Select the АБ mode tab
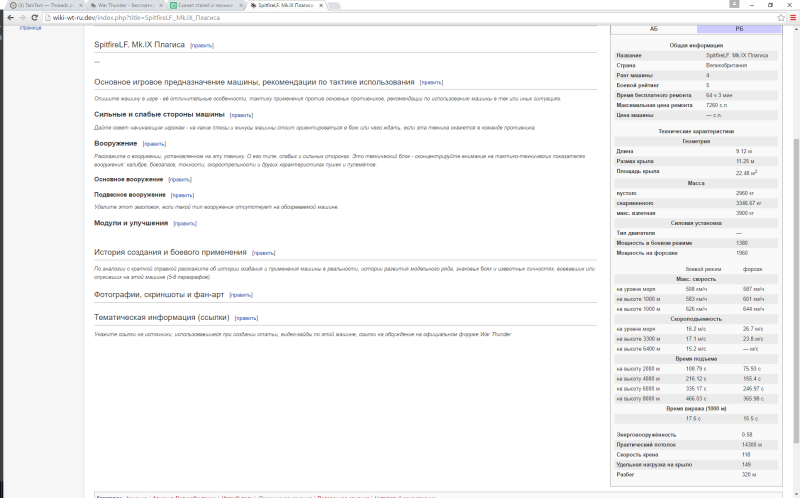 tap(654, 29)
